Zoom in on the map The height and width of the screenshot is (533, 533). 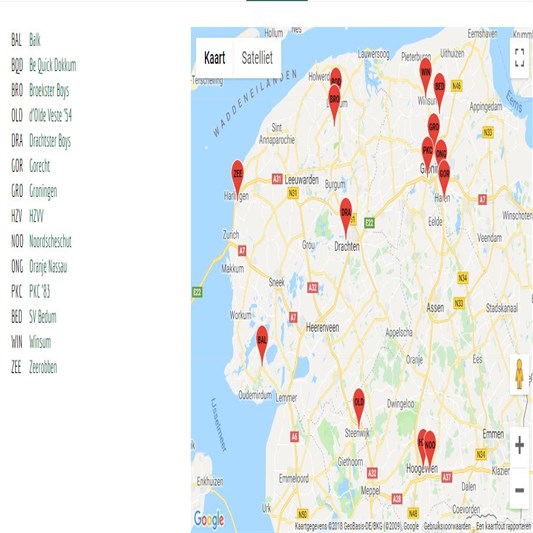[x=519, y=445]
